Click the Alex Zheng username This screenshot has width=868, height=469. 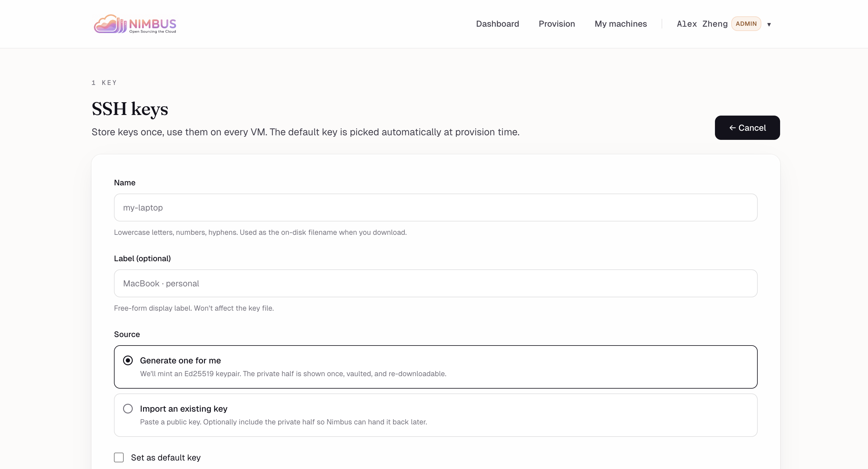click(x=702, y=24)
